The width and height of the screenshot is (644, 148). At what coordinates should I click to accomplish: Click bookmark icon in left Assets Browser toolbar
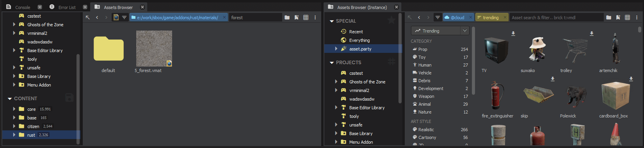click(297, 17)
